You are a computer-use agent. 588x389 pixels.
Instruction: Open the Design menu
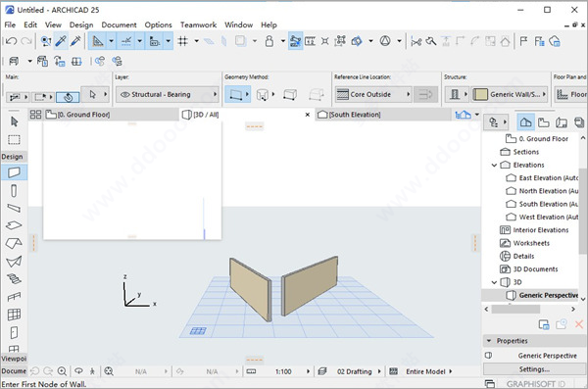point(81,24)
